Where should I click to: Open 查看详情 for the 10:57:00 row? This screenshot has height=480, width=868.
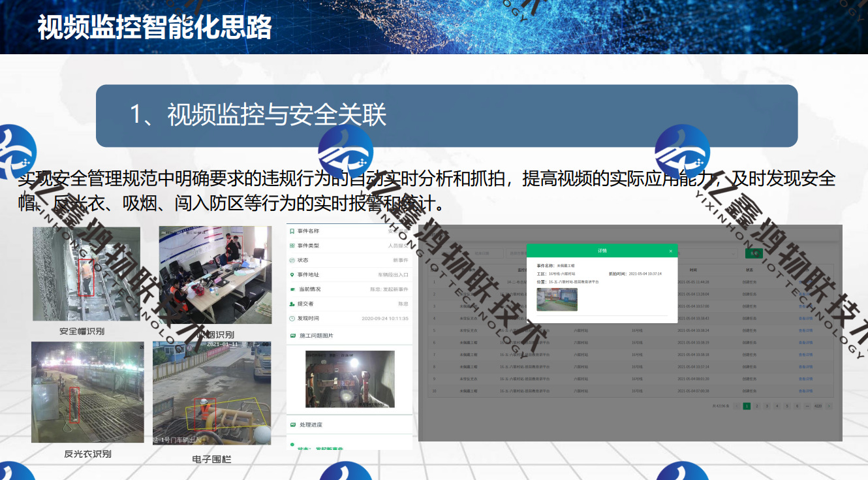(806, 306)
